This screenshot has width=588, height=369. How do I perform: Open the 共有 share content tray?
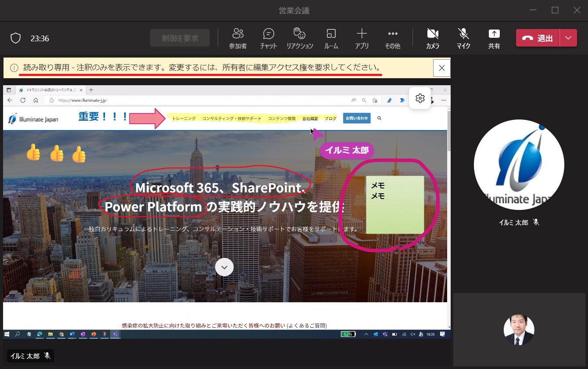click(x=494, y=38)
